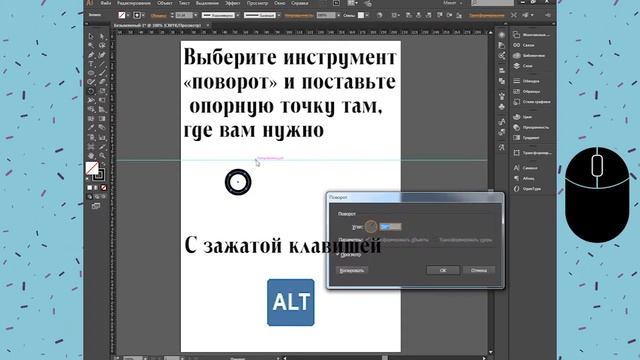The height and width of the screenshot is (360, 640).
Task: Select the Paintbrush tool
Action: tap(102, 73)
